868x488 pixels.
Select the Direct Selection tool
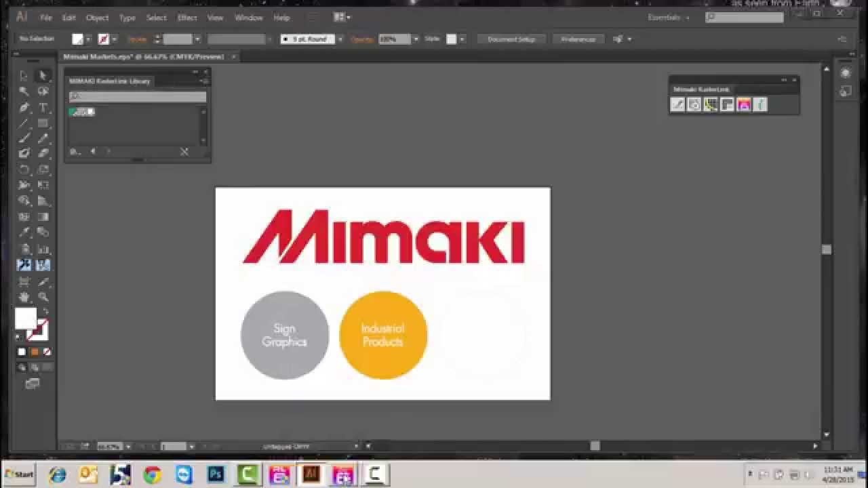(x=43, y=75)
